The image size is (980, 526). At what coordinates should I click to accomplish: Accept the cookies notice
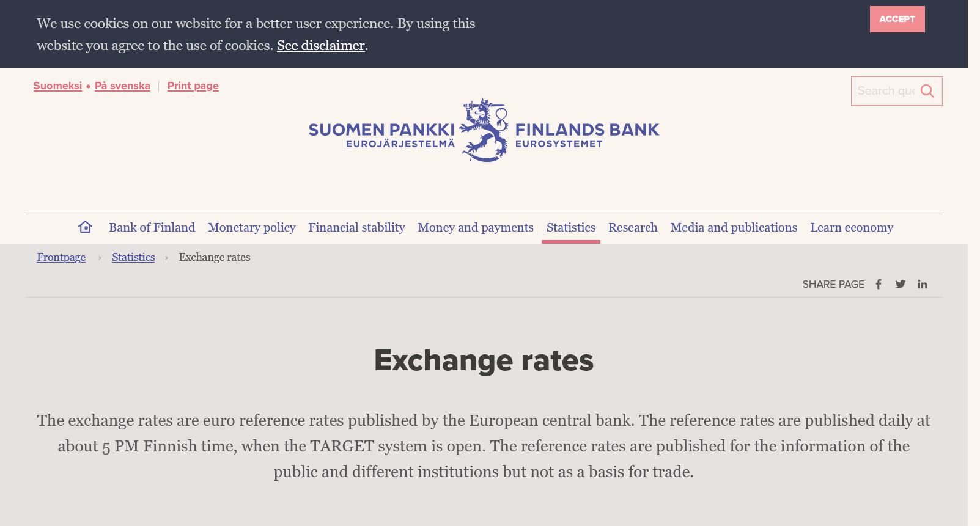click(x=897, y=19)
